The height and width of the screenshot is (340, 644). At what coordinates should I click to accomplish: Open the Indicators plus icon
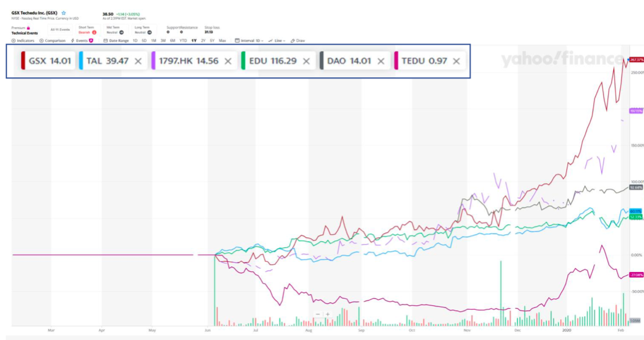[14, 41]
